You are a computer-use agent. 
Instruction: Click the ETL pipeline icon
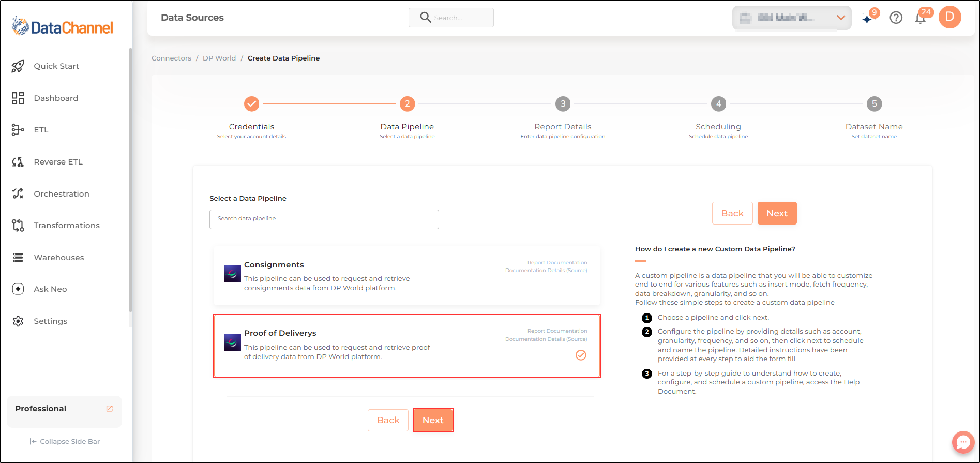click(18, 130)
